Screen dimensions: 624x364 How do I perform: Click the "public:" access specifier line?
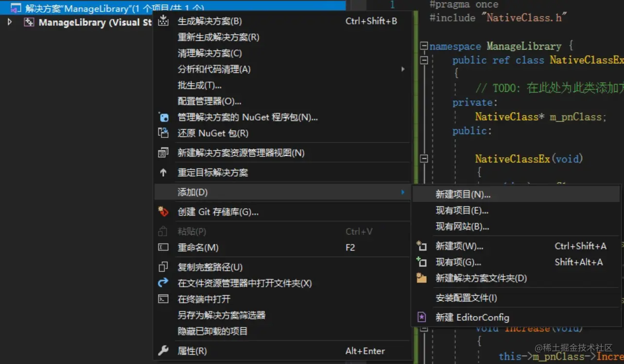click(472, 131)
